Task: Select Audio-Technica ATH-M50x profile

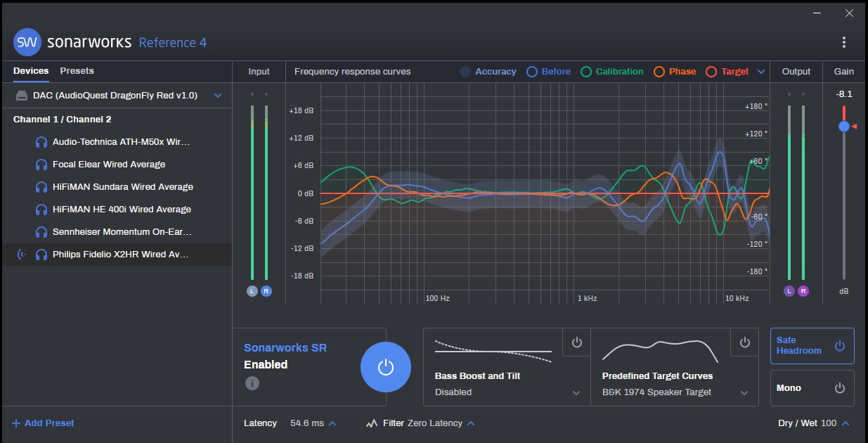Action: coord(116,142)
